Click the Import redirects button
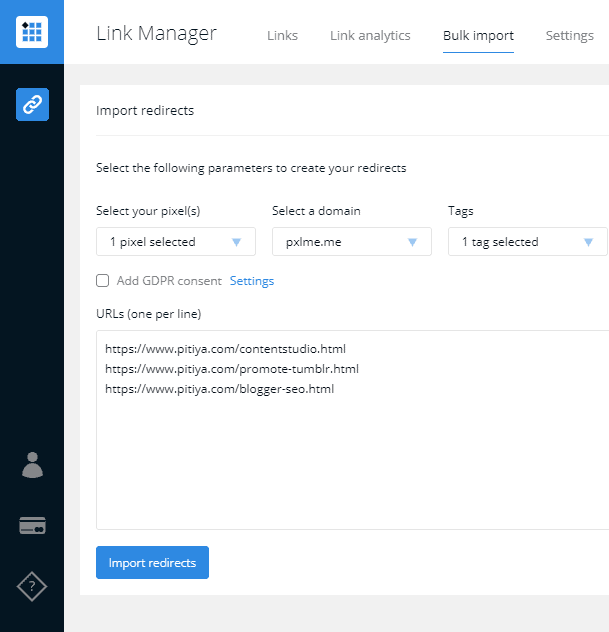 152,562
